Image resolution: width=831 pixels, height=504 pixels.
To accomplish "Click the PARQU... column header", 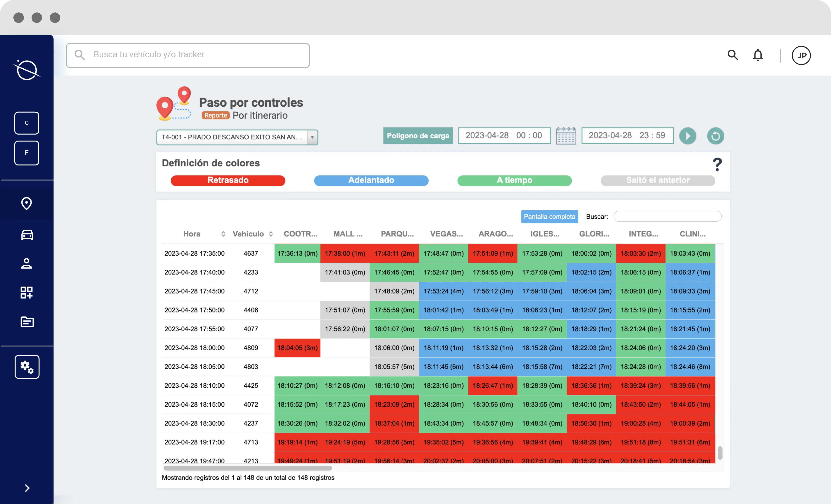I will pyautogui.click(x=397, y=234).
